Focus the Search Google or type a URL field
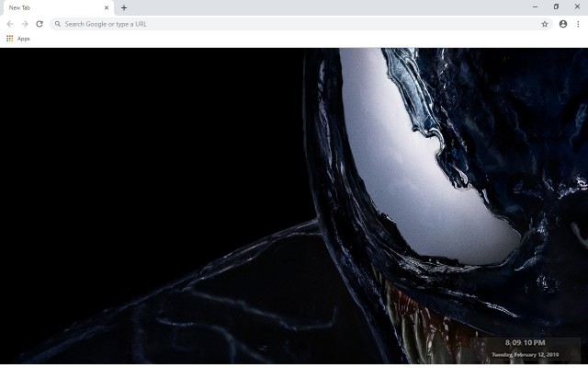This screenshot has height=368, width=588. point(300,24)
